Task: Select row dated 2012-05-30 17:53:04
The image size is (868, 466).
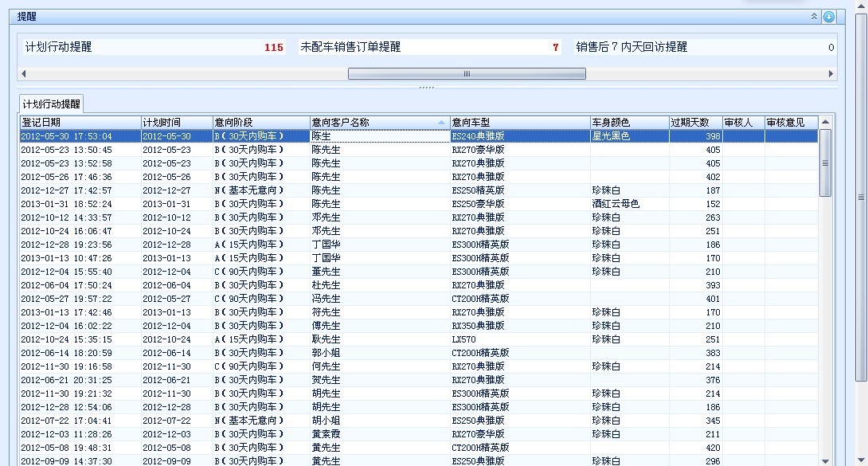Action: click(x=419, y=136)
